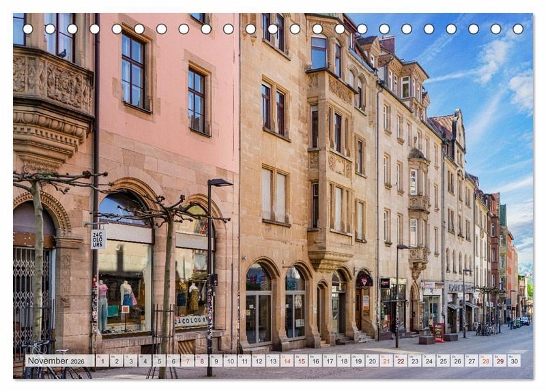Select day 1 in the calendar strip
This screenshot has width=546, height=392.
click(x=102, y=361)
